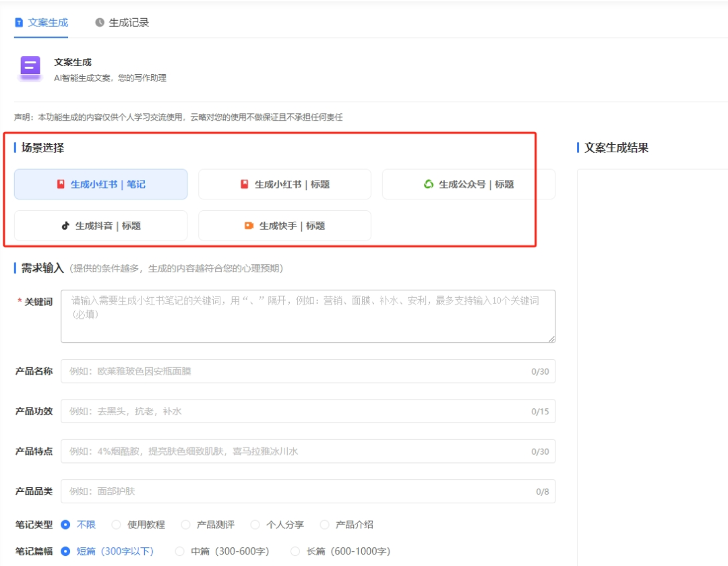Select 使用教程 note type radio
Viewport: 728px width, 566px height.
tap(117, 525)
